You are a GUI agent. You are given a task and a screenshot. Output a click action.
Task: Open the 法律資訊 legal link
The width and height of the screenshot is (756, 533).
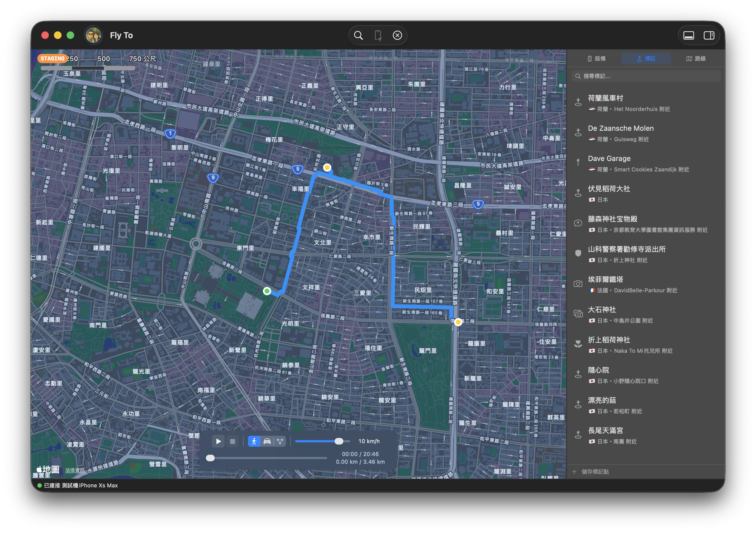[75, 470]
